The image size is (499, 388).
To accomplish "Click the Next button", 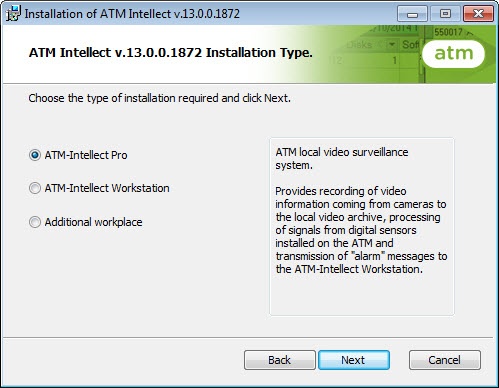I will pos(354,360).
